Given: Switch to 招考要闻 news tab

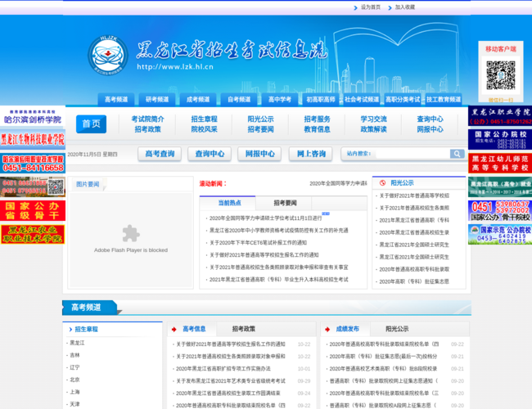Looking at the screenshot, I should (x=285, y=203).
